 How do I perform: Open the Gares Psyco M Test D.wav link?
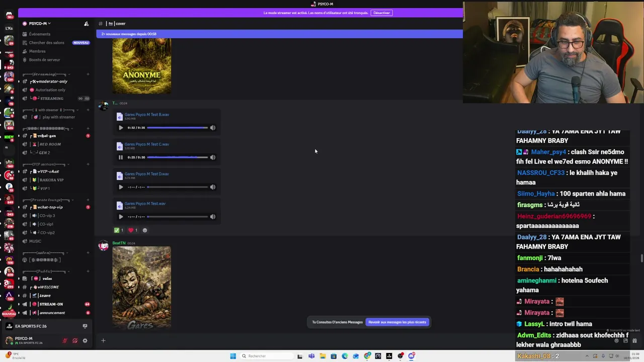click(146, 174)
